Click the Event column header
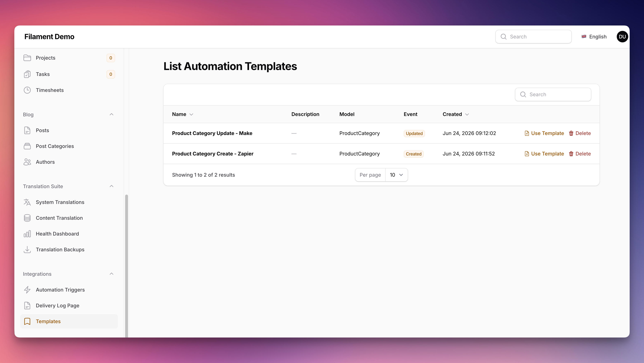The height and width of the screenshot is (363, 644). pyautogui.click(x=410, y=114)
